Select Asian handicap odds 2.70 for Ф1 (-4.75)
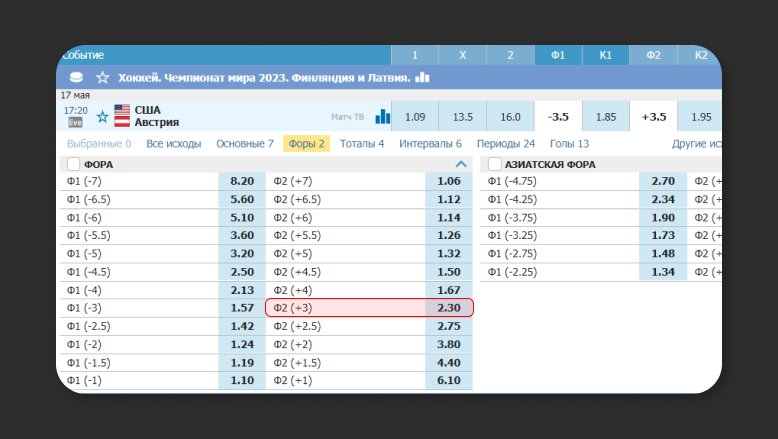The width and height of the screenshot is (778, 439). [662, 181]
